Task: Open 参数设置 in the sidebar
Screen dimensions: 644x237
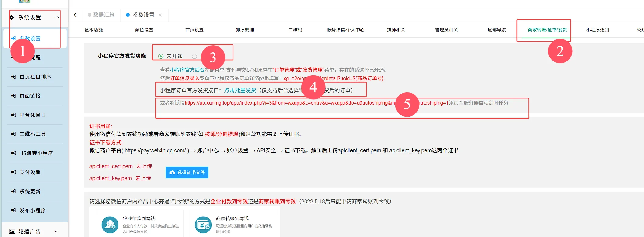Action: 30,39
